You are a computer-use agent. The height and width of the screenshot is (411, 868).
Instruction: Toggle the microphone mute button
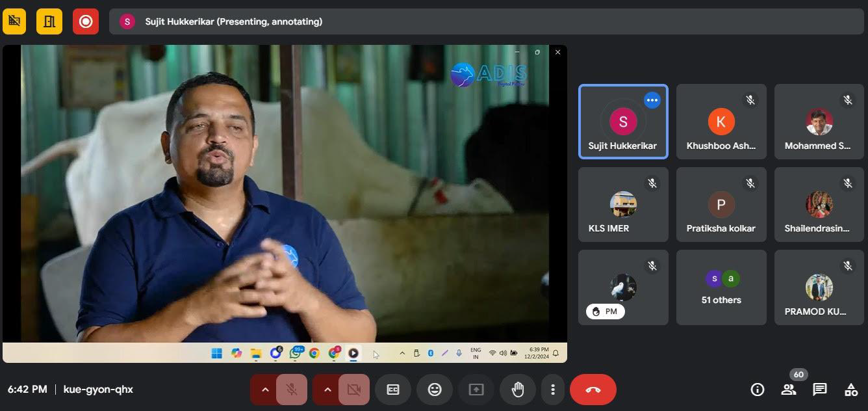pyautogui.click(x=292, y=390)
